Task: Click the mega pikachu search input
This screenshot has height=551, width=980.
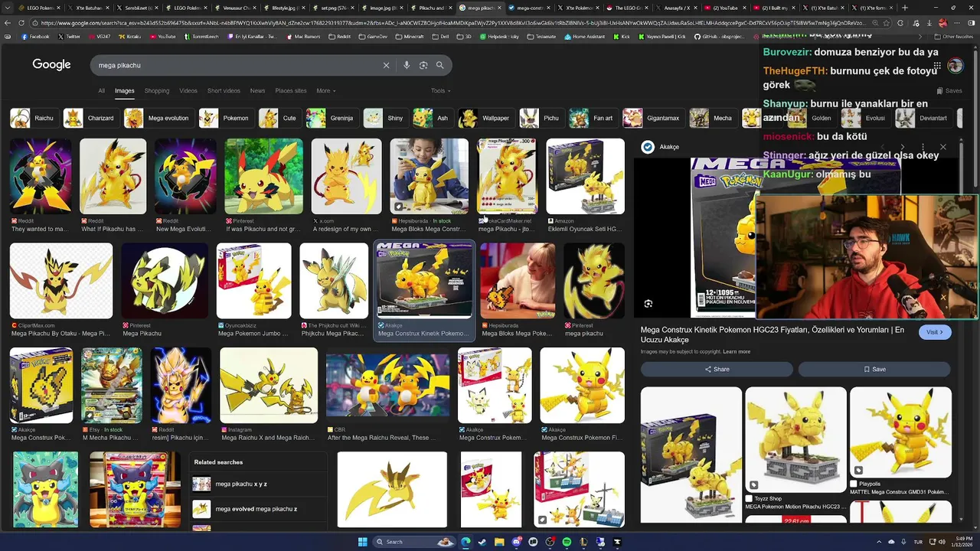Action: pos(237,65)
